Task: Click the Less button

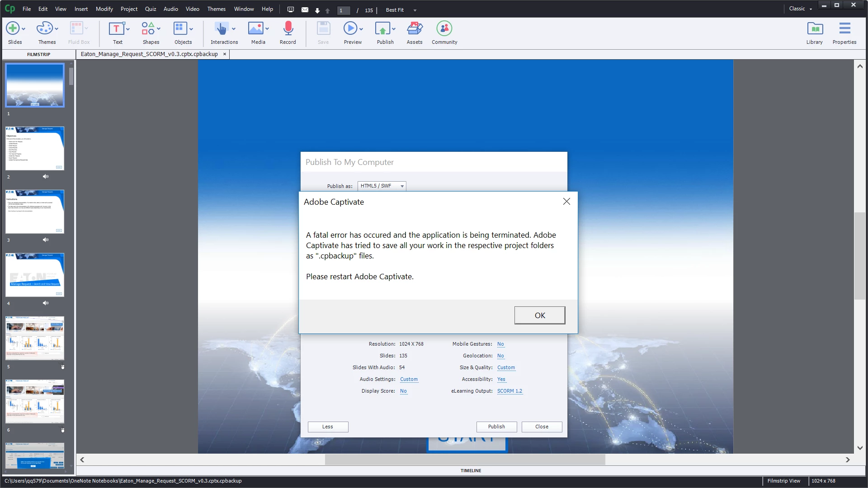Action: 328,427
